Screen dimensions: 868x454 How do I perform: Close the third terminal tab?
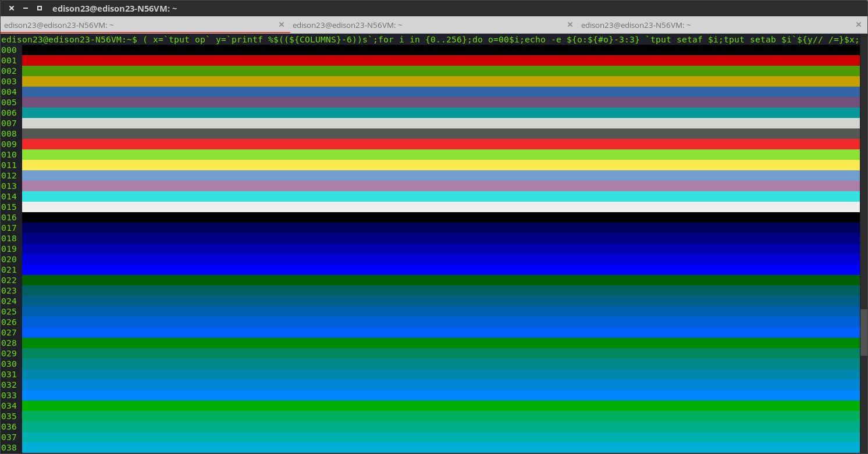859,25
